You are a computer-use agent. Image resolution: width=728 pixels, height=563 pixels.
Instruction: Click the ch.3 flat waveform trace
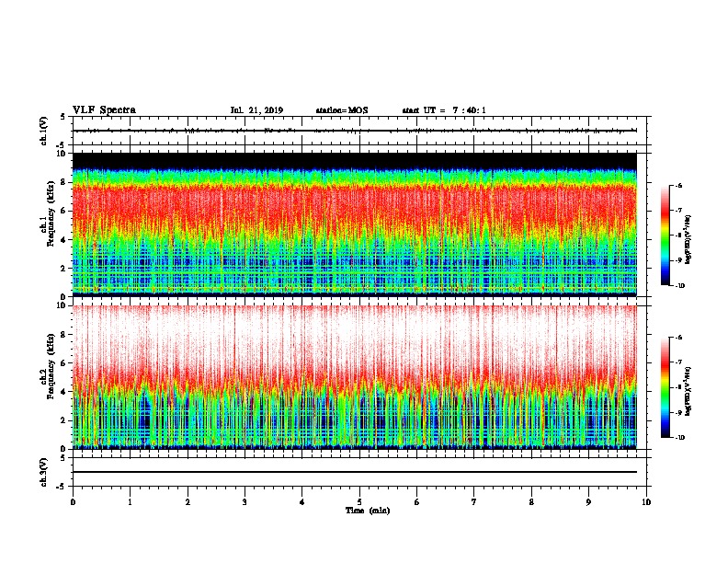[x=355, y=472]
